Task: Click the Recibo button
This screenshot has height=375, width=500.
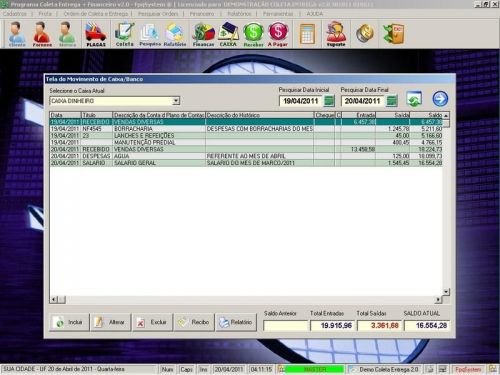Action: (x=194, y=322)
